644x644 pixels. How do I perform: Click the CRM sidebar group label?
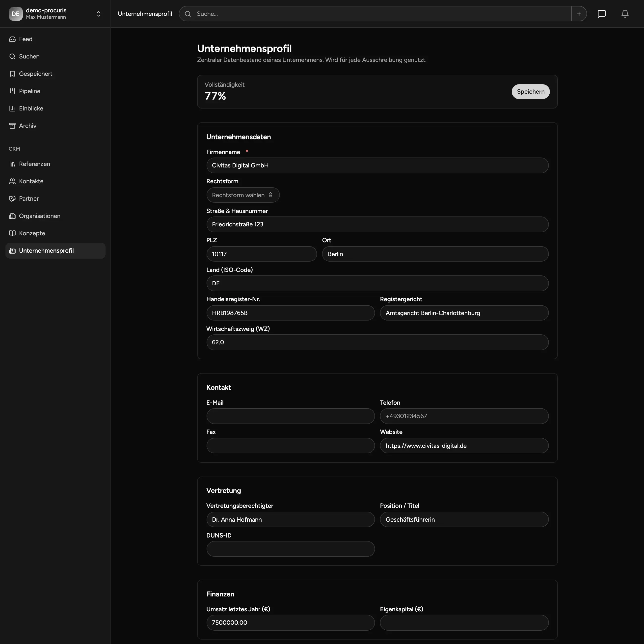coord(14,149)
